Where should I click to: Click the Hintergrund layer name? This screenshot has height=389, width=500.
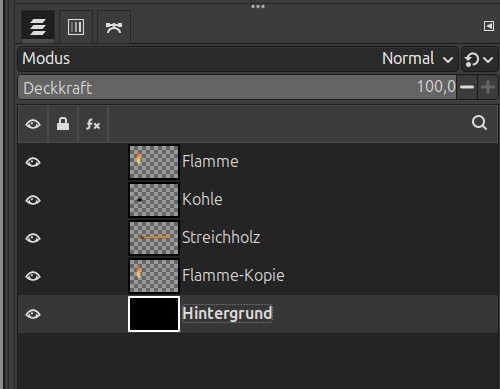tap(227, 314)
